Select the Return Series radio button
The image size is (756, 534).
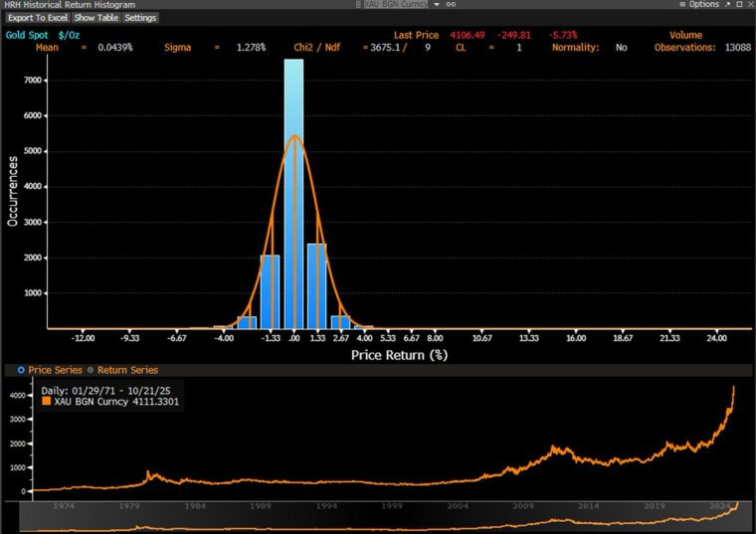[91, 370]
